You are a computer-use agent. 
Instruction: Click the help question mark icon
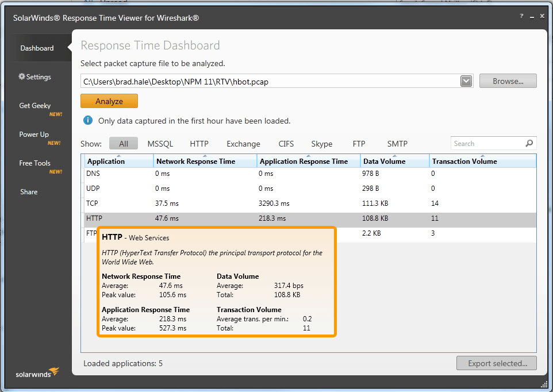click(521, 16)
